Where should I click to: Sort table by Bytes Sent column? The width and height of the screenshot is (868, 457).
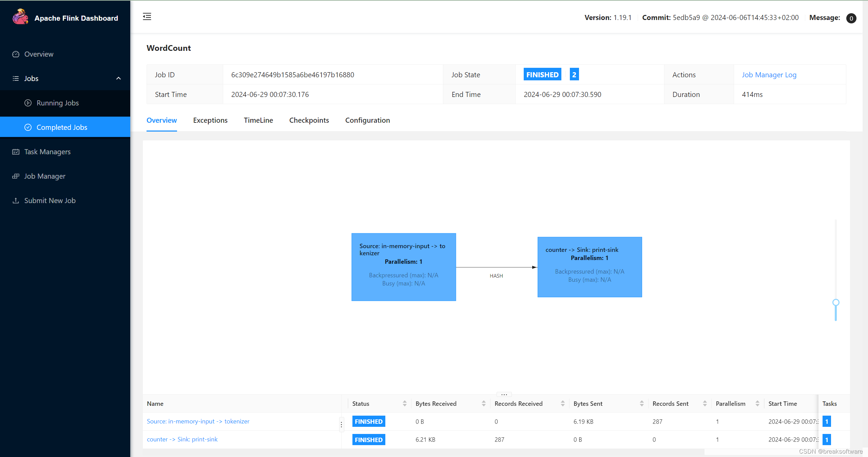pos(642,403)
